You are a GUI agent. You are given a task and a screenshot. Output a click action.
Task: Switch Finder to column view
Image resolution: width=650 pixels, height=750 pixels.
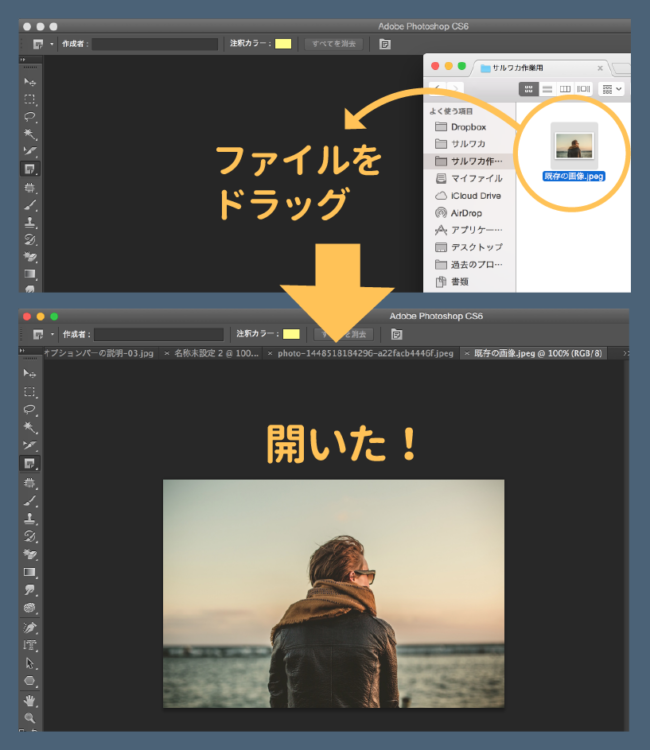[565, 89]
